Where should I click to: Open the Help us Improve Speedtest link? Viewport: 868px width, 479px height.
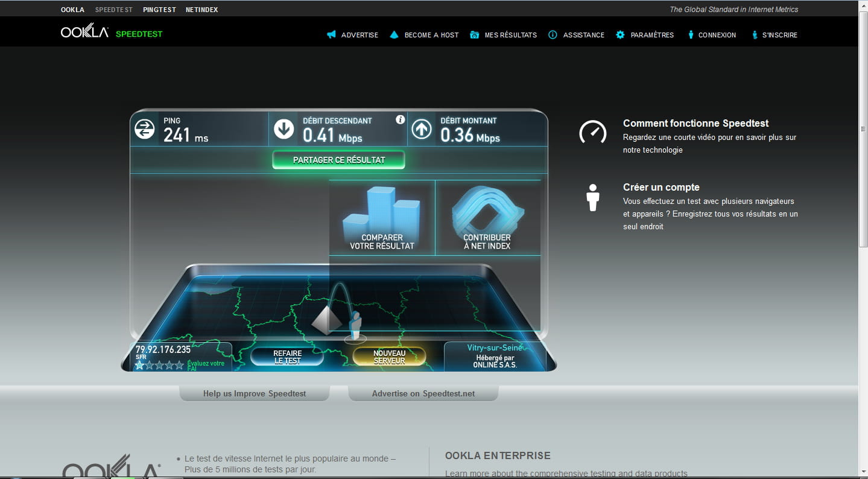tap(255, 393)
